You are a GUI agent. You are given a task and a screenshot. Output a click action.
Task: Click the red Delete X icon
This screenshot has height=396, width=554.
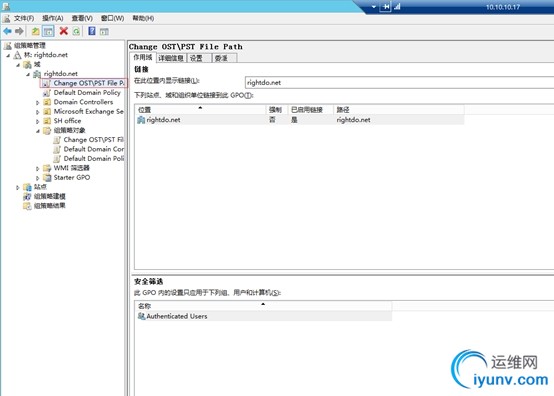point(64,31)
